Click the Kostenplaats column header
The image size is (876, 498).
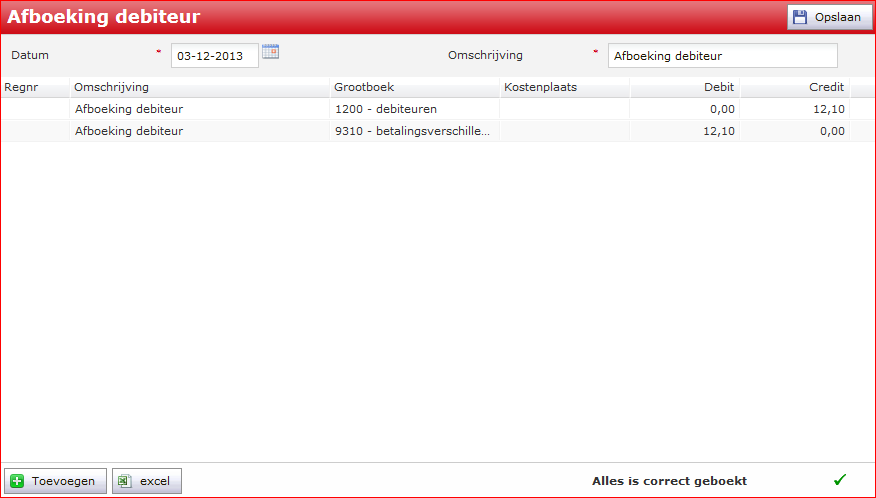tap(565, 87)
